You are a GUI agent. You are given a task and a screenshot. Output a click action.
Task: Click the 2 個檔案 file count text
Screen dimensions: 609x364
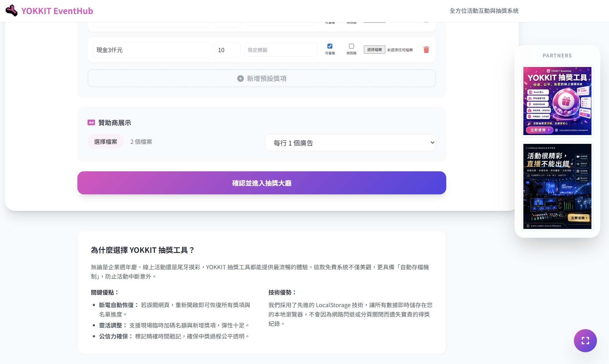coord(141,142)
